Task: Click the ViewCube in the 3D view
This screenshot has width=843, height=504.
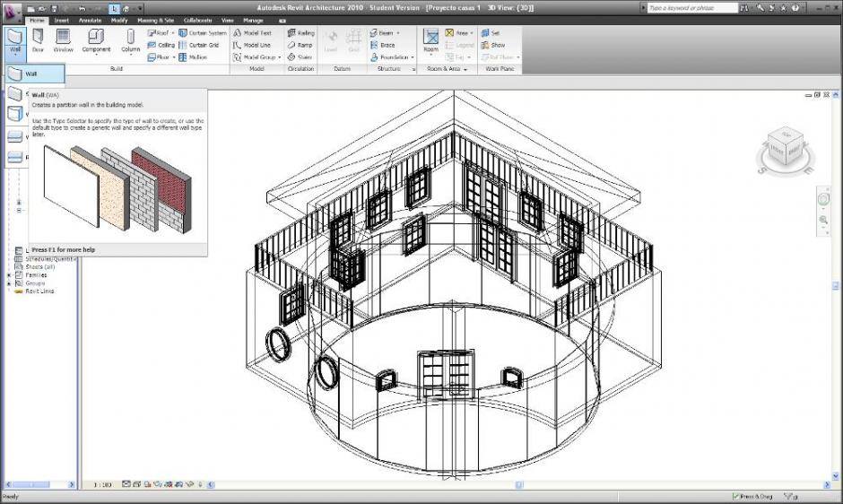Action: 787,149
